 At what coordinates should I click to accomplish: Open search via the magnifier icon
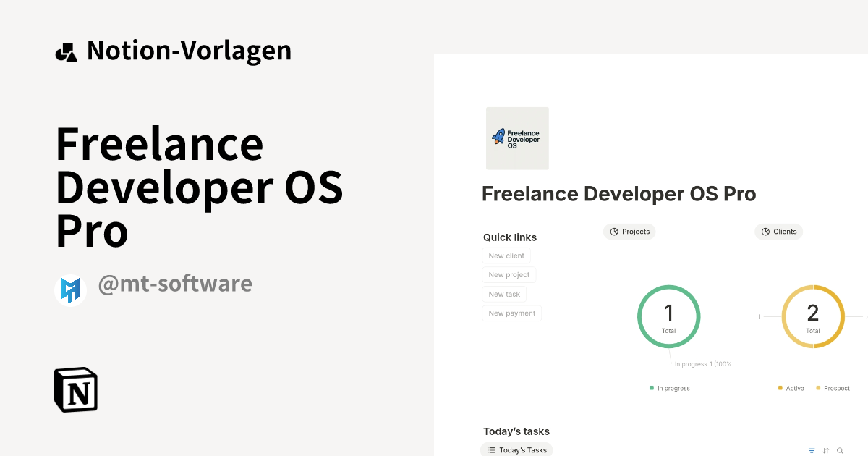[840, 450]
